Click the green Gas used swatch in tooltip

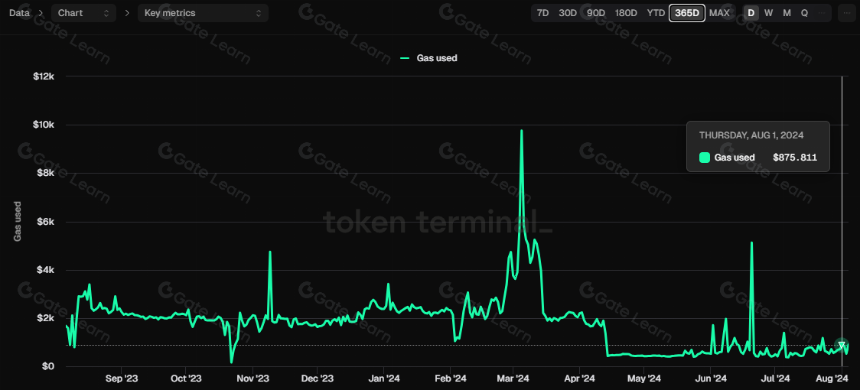(x=704, y=157)
